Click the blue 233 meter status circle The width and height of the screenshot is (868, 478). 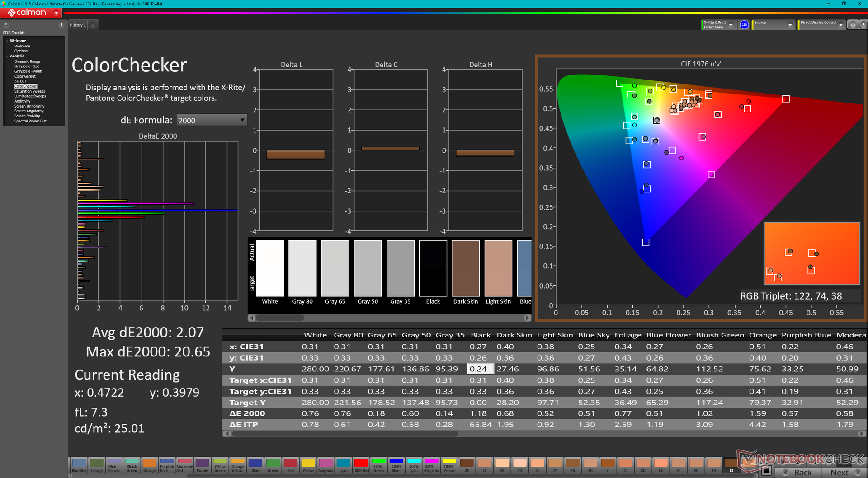[x=744, y=25]
